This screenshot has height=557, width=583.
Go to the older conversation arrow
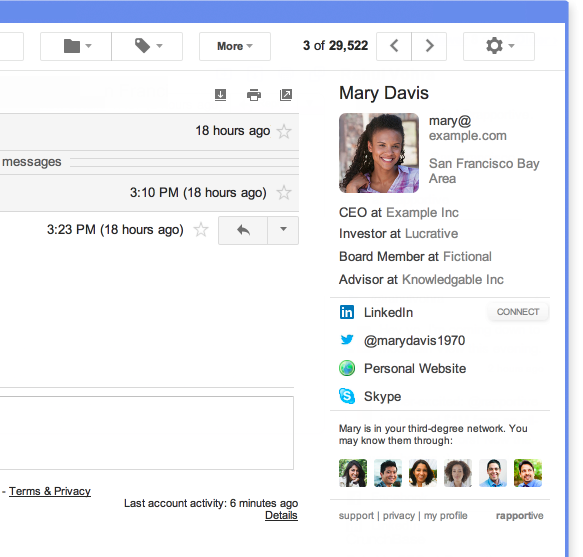pyautogui.click(x=429, y=46)
